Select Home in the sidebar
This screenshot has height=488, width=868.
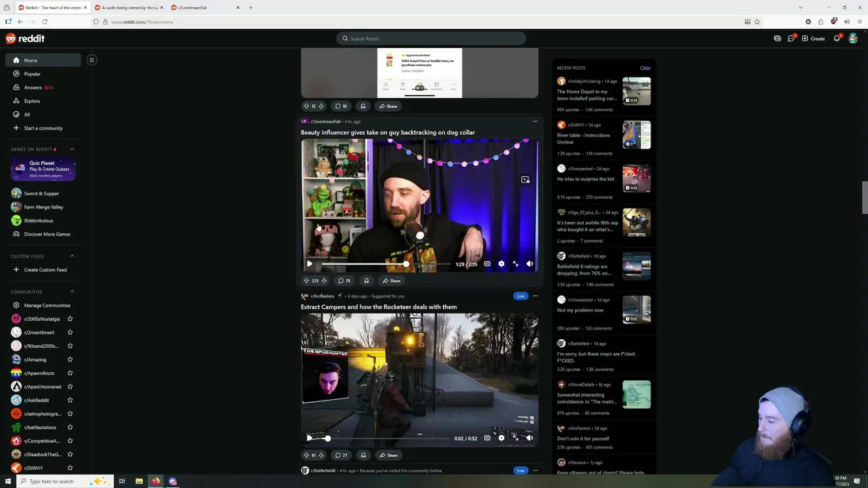pyautogui.click(x=43, y=60)
